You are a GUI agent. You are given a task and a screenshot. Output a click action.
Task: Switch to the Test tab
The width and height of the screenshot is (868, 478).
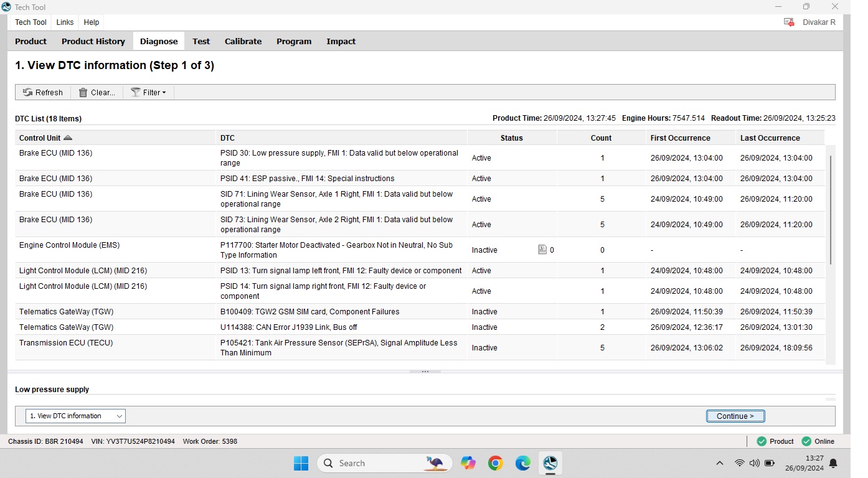click(201, 42)
